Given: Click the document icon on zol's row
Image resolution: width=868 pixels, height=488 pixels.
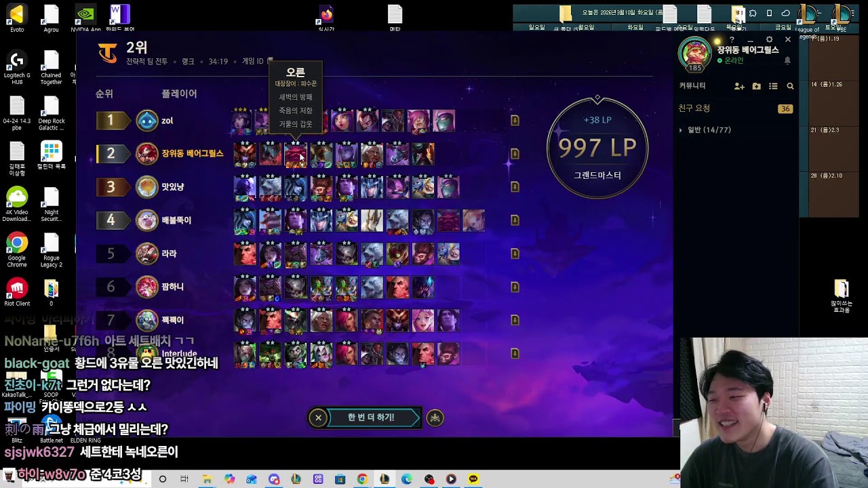Looking at the screenshot, I should pyautogui.click(x=515, y=121).
